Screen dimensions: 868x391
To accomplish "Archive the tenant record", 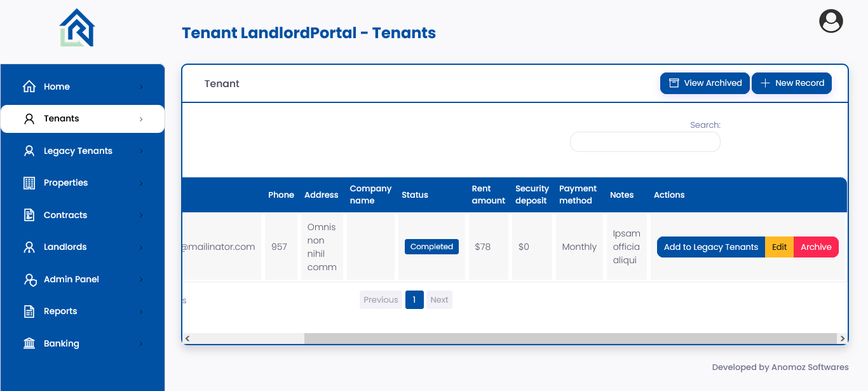I will (x=816, y=247).
